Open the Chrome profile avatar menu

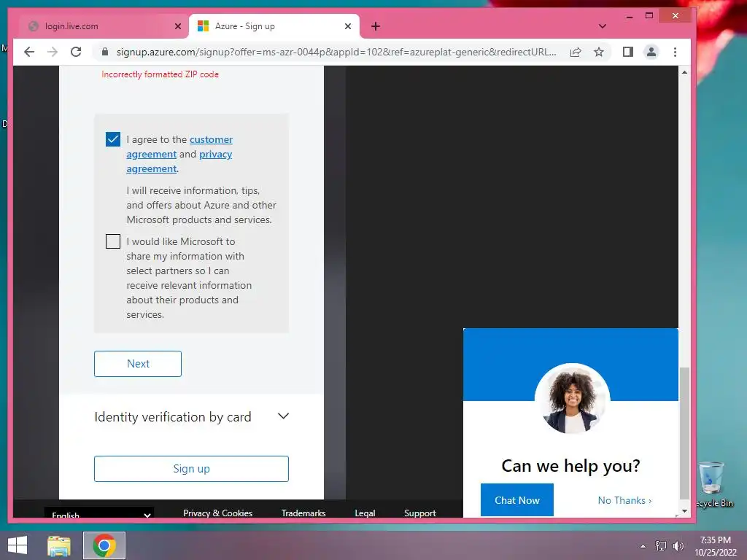coord(651,52)
